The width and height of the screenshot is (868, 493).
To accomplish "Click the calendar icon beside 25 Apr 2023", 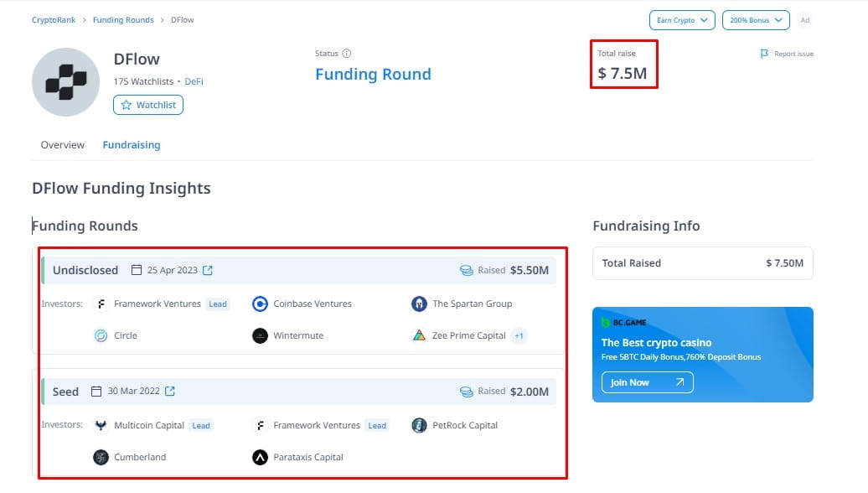I will click(x=137, y=270).
